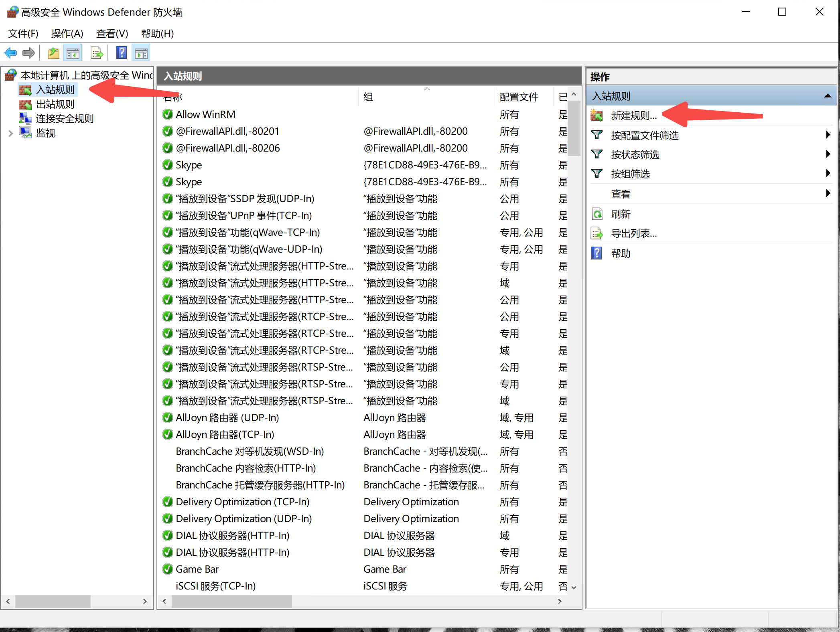Viewport: 840px width, 632px height.
Task: Expand the 监视 tree node
Action: pyautogui.click(x=10, y=133)
